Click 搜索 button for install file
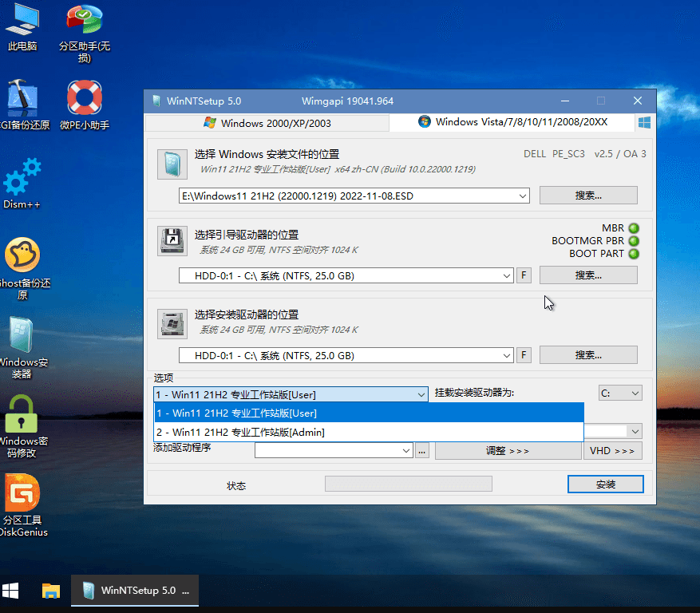 click(588, 196)
